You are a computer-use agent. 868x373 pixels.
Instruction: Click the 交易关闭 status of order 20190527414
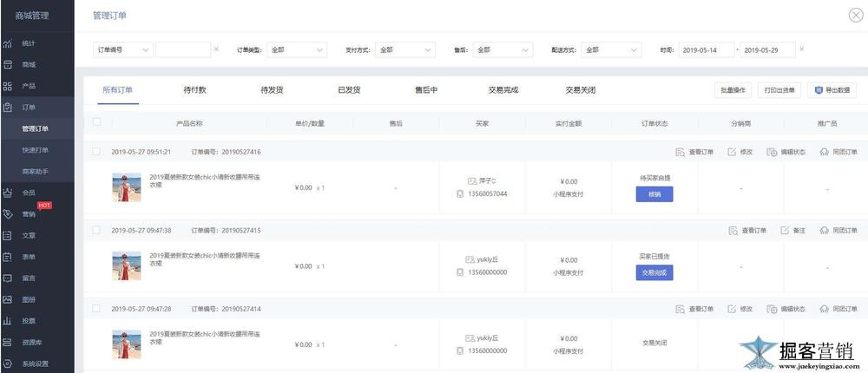point(654,343)
